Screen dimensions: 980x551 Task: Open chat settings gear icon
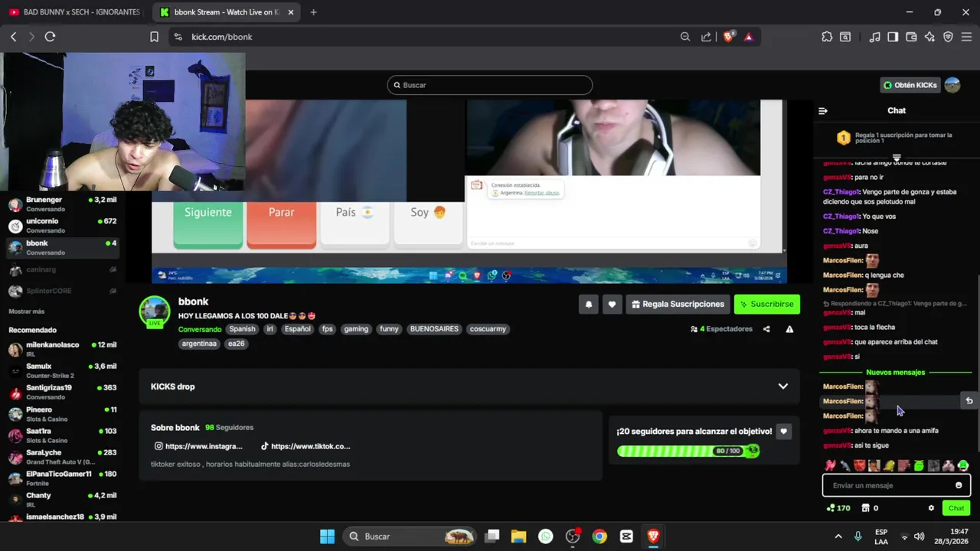(x=931, y=508)
